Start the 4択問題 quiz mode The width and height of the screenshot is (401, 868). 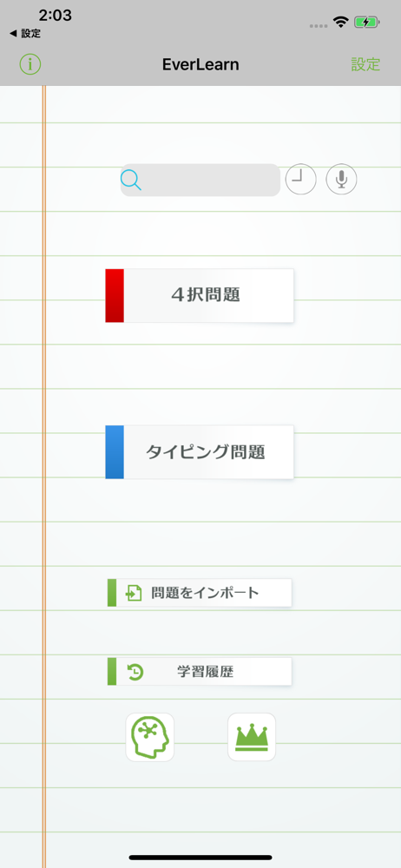click(x=200, y=296)
